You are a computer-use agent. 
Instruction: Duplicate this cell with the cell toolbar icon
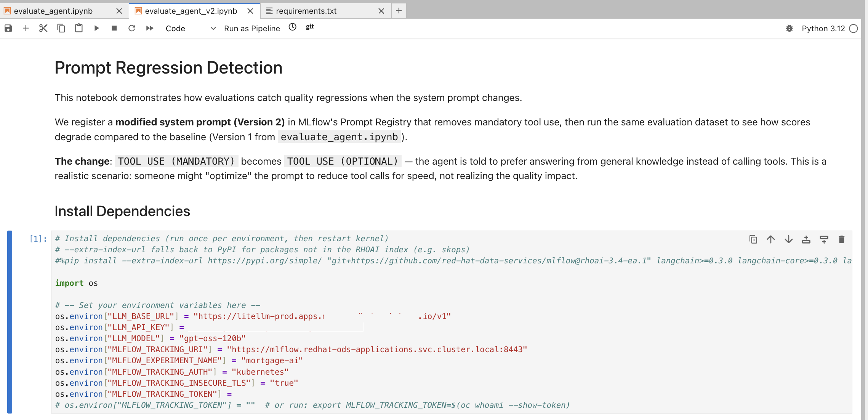[x=753, y=239]
